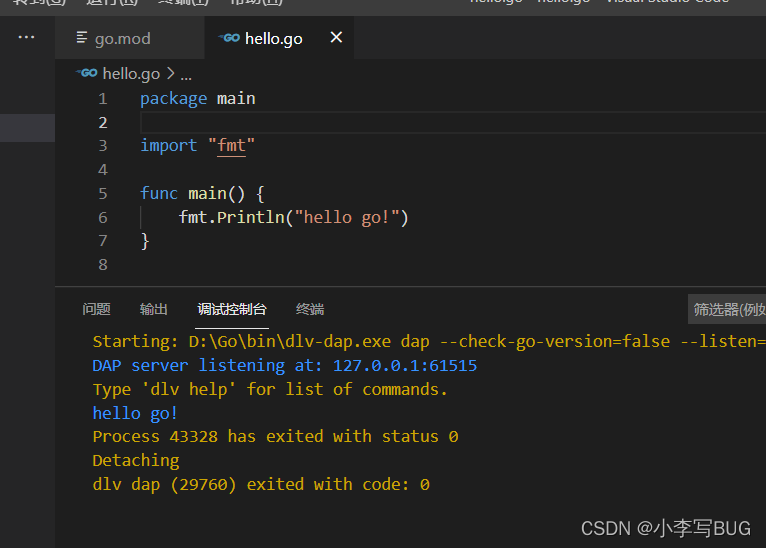
Task: Click the 'package main' line of code
Action: click(198, 98)
